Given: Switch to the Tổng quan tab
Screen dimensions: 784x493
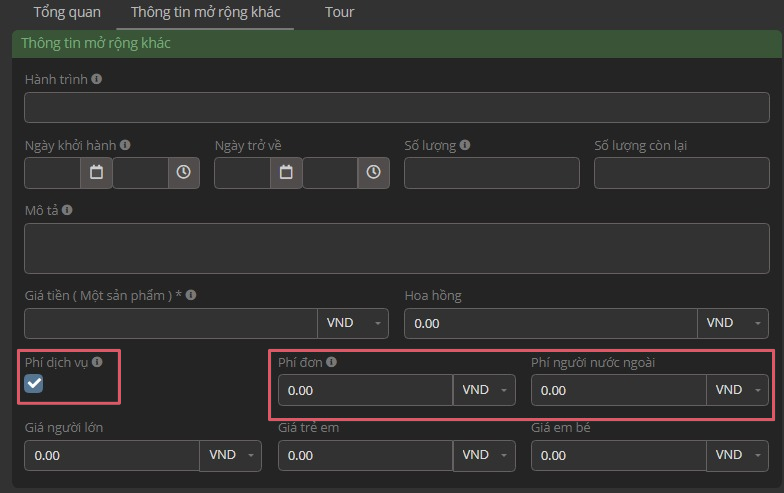Looking at the screenshot, I should 67,13.
